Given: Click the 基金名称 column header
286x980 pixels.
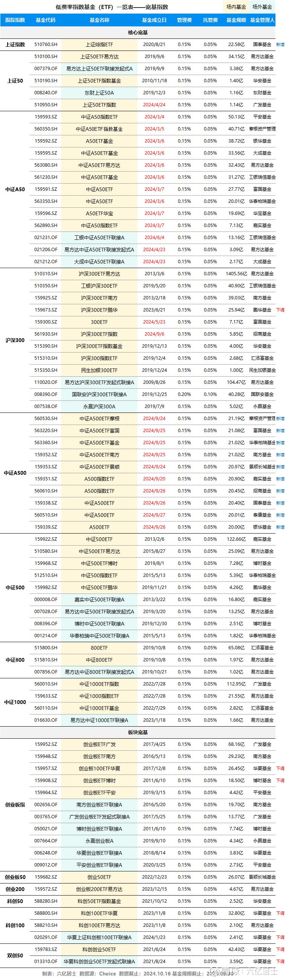Looking at the screenshot, I should (x=99, y=20).
